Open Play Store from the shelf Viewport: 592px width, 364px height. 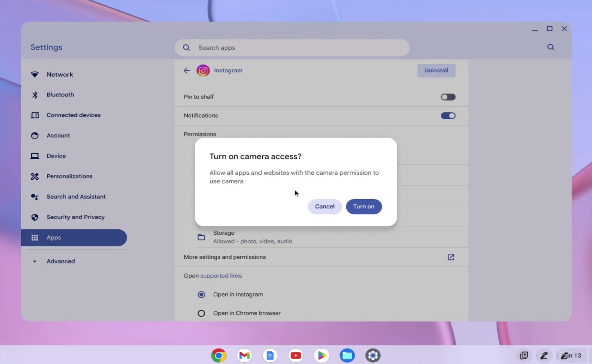[321, 356]
